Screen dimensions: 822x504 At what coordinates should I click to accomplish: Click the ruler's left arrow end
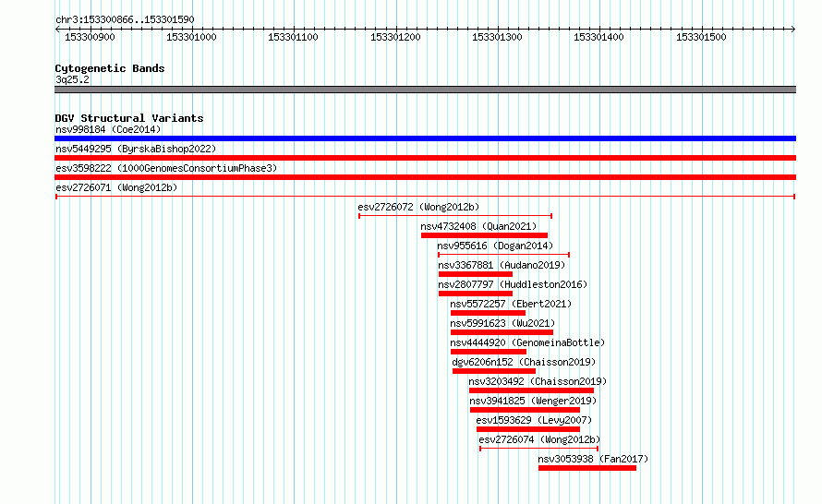click(57, 29)
